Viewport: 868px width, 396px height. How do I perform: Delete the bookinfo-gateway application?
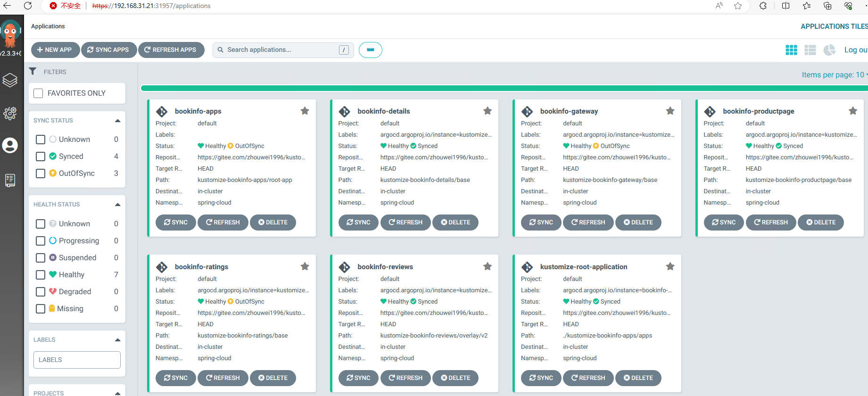[638, 223]
